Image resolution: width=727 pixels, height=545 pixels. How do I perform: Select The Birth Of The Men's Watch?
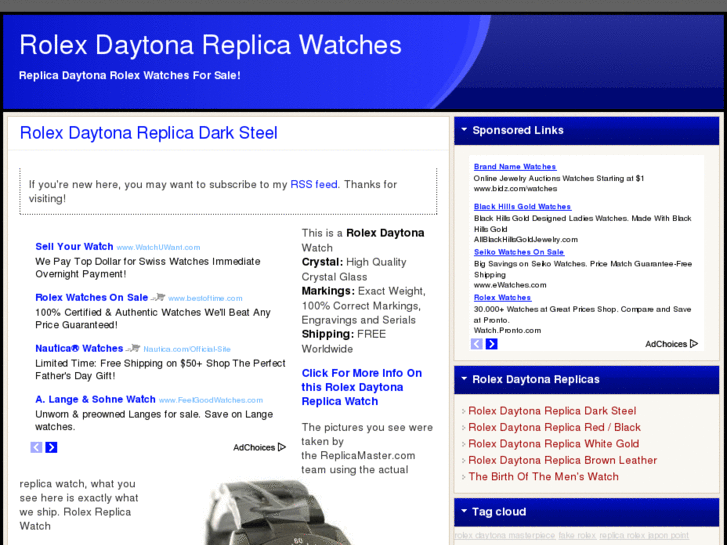point(543,477)
